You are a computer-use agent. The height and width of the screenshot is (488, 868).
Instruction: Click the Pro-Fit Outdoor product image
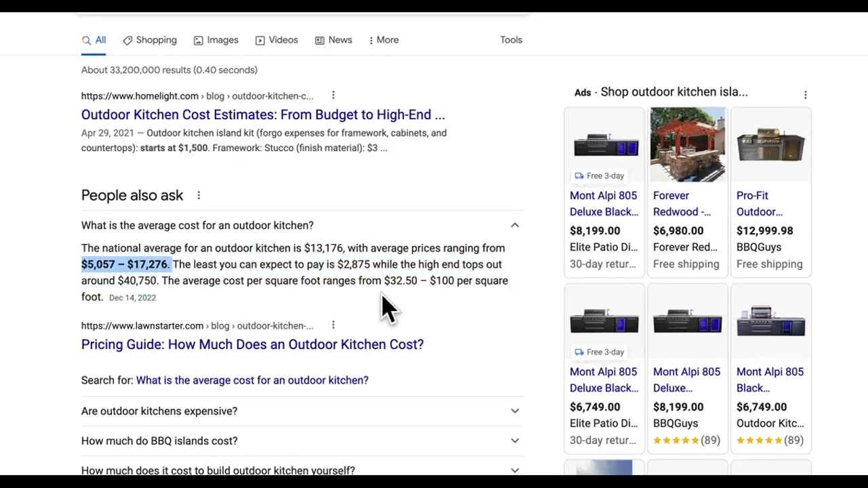[x=771, y=144]
